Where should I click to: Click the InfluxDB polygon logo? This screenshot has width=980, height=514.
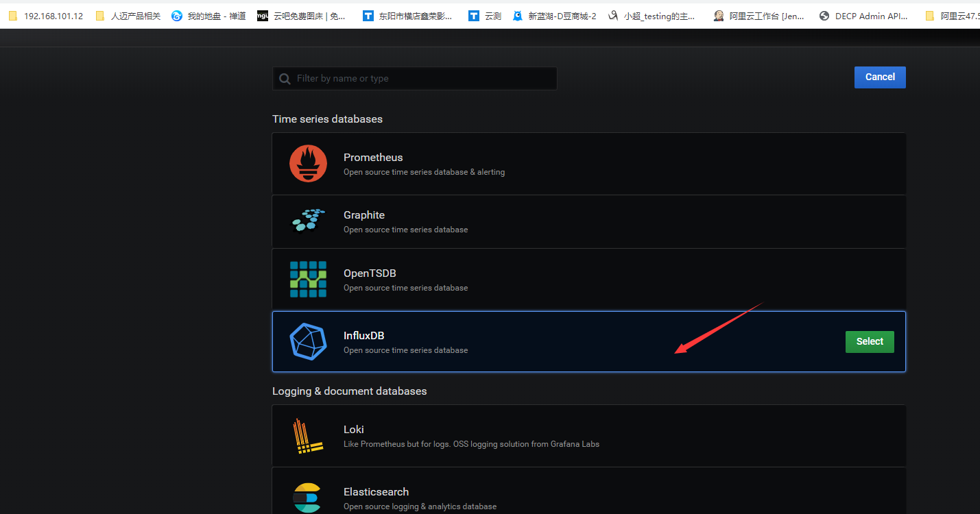308,341
